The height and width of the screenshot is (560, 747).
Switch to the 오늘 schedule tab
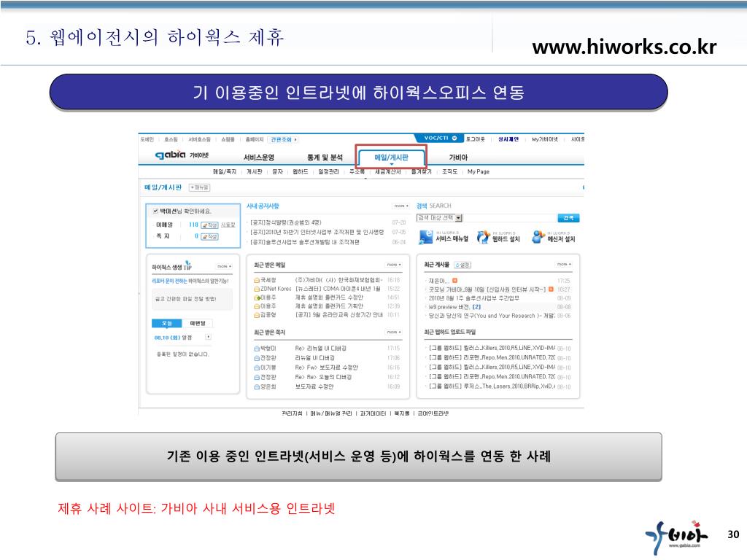coord(167,323)
